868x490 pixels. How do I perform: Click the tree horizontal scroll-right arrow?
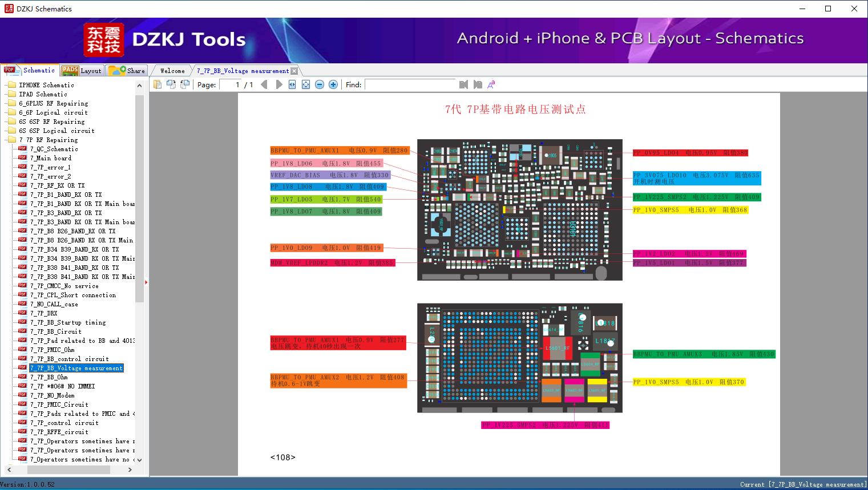[x=130, y=469]
